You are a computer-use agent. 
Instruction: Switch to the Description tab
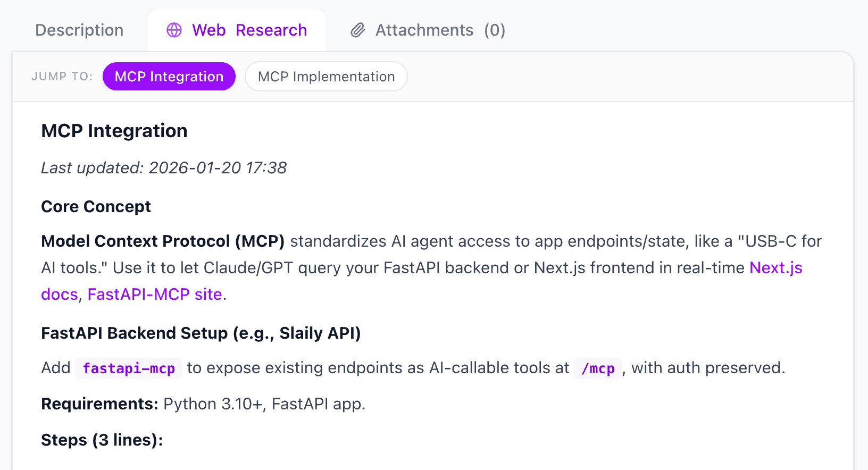pos(79,30)
